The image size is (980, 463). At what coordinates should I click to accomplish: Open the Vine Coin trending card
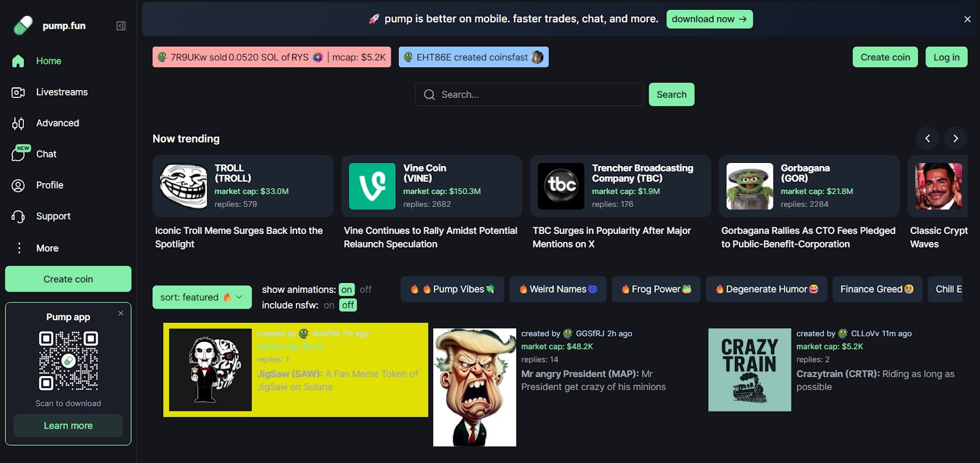431,186
